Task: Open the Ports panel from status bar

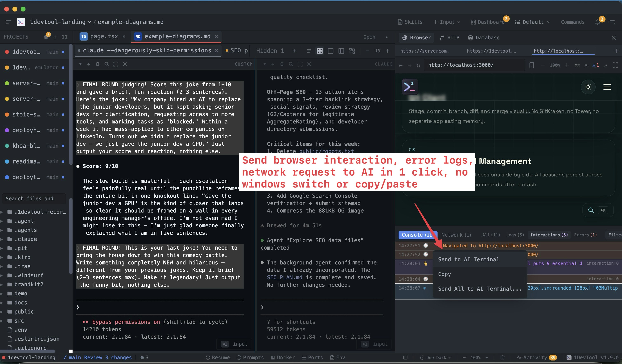Action: point(313,357)
